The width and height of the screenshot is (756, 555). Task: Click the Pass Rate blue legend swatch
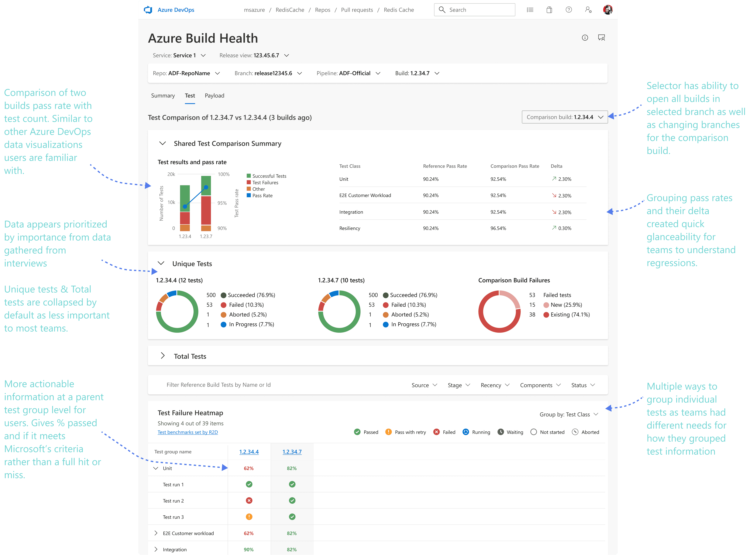click(x=249, y=195)
